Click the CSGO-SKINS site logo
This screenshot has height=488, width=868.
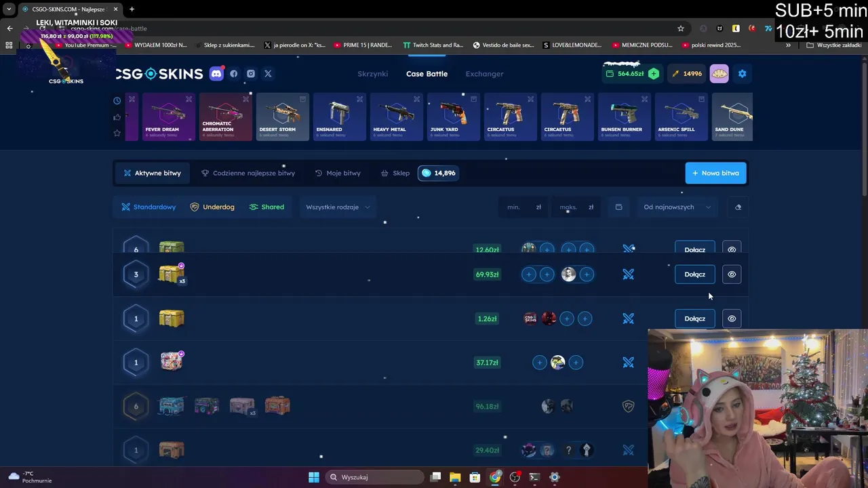click(x=159, y=74)
